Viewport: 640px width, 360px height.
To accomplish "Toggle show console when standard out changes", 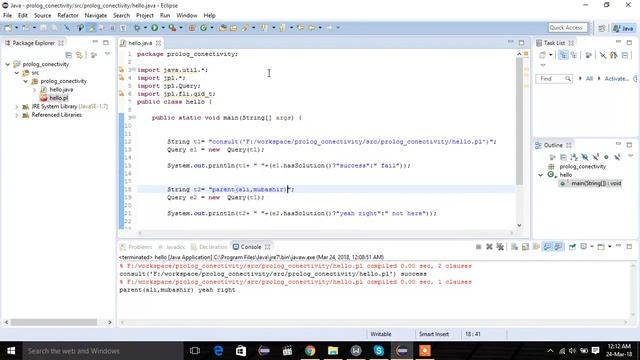I will [x=547, y=247].
